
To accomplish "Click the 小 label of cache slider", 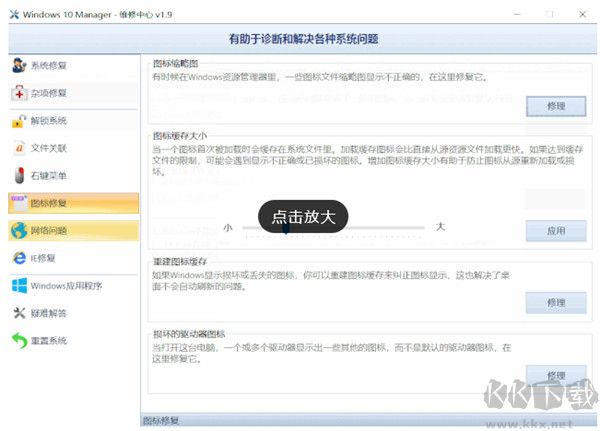I will (x=228, y=228).
